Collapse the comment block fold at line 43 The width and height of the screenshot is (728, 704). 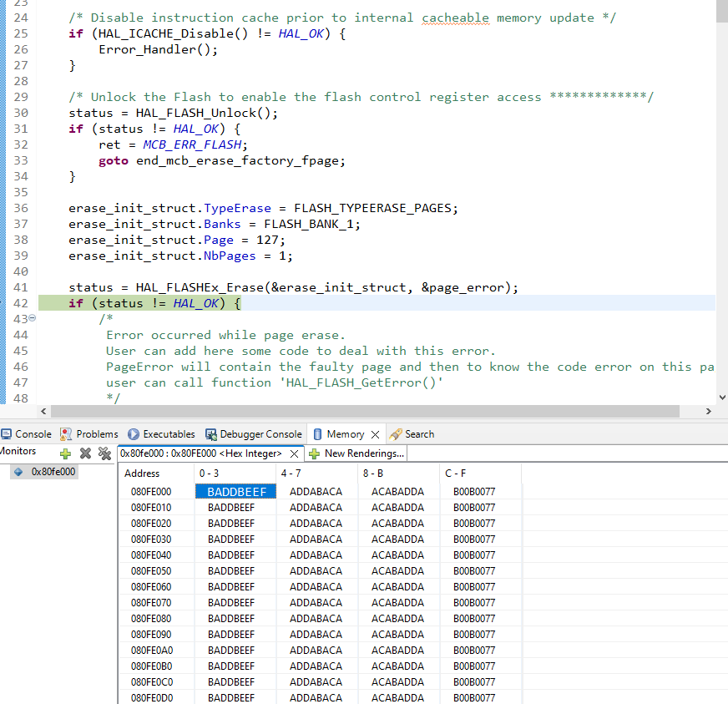tap(33, 318)
